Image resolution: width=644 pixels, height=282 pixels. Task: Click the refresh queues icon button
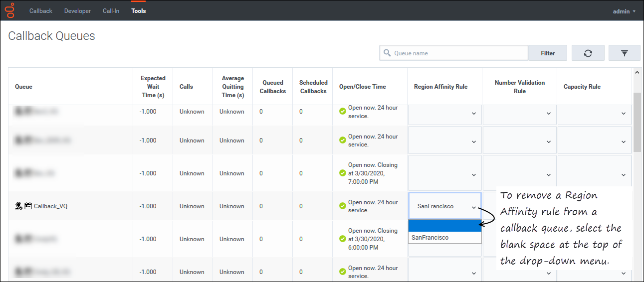(588, 53)
